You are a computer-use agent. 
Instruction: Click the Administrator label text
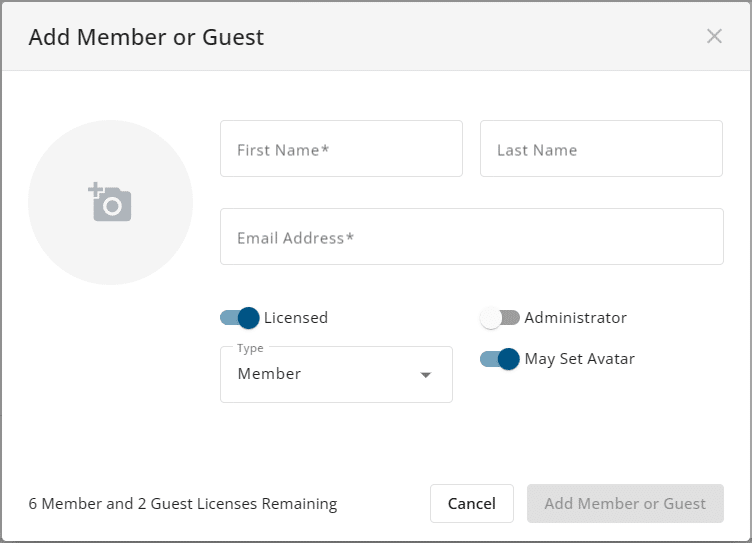(x=576, y=318)
